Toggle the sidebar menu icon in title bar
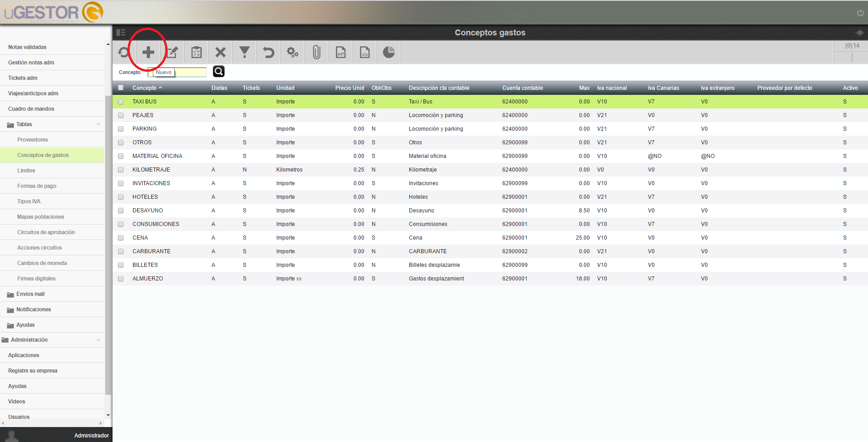The image size is (868, 442). (121, 32)
